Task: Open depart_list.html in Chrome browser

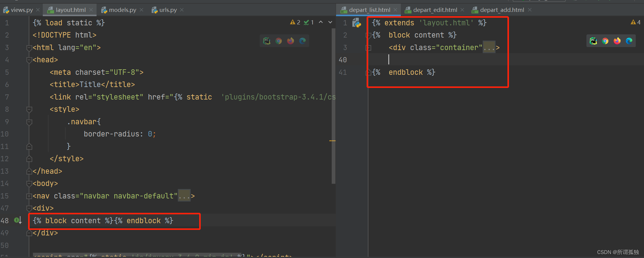Action: [605, 41]
